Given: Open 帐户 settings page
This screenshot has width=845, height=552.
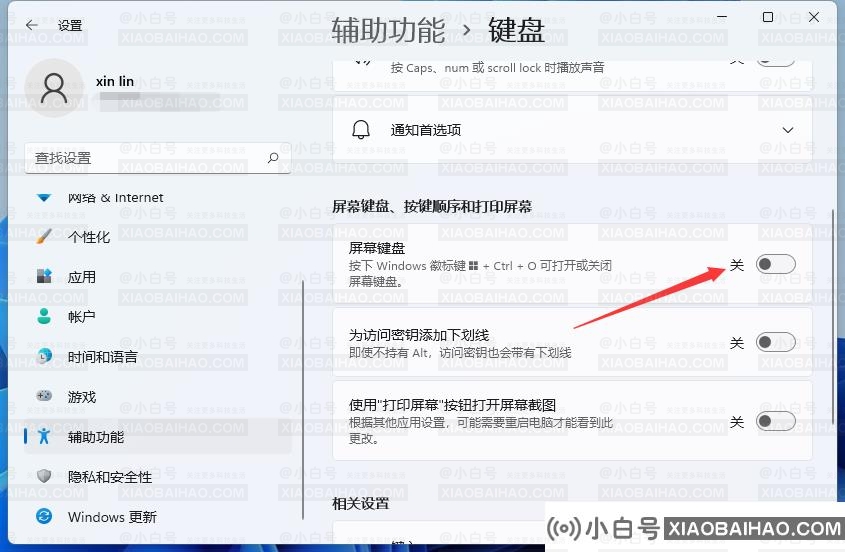Looking at the screenshot, I should coord(158,316).
